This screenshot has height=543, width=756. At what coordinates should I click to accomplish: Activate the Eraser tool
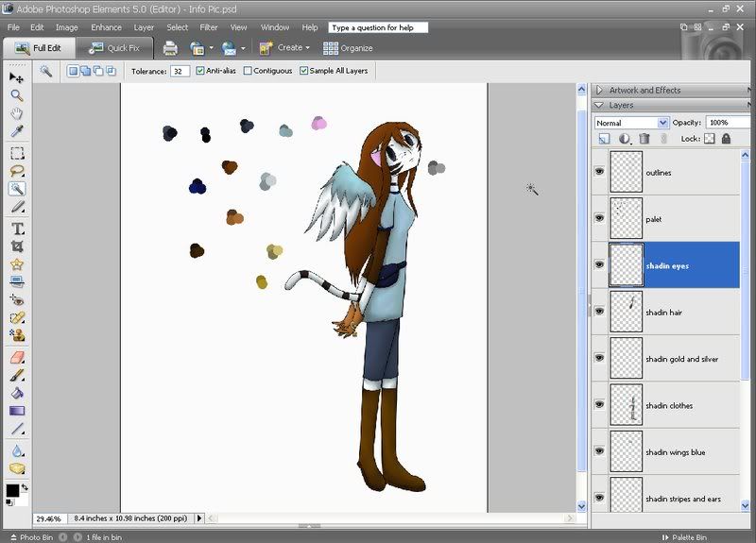pos(17,357)
